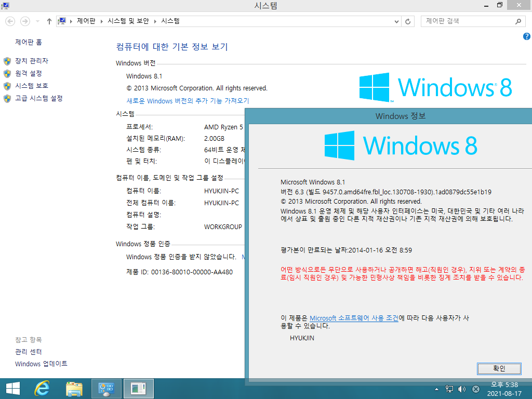Open taskbar clock showing 오후 5:38

(x=504, y=389)
